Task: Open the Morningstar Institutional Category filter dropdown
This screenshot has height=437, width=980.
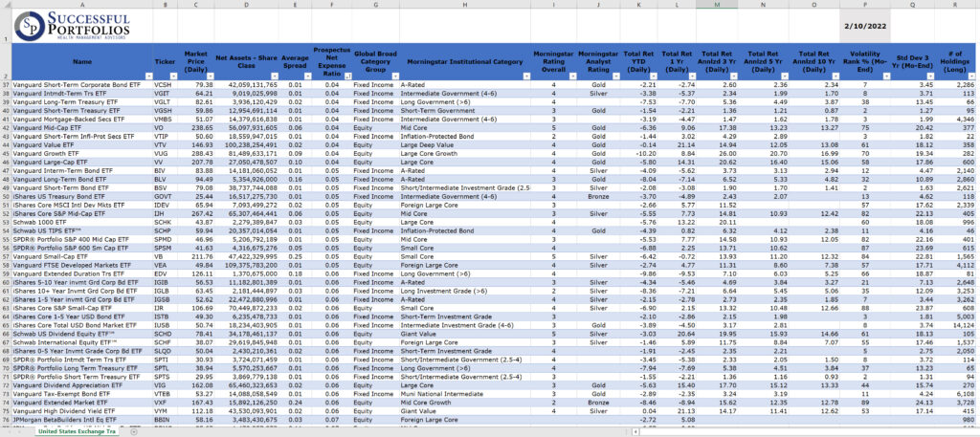Action: click(525, 76)
